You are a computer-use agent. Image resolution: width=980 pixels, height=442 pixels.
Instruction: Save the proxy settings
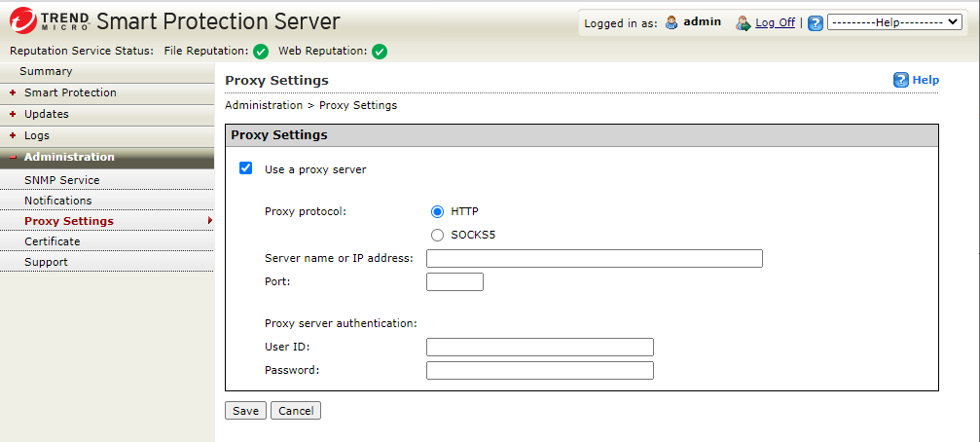245,411
